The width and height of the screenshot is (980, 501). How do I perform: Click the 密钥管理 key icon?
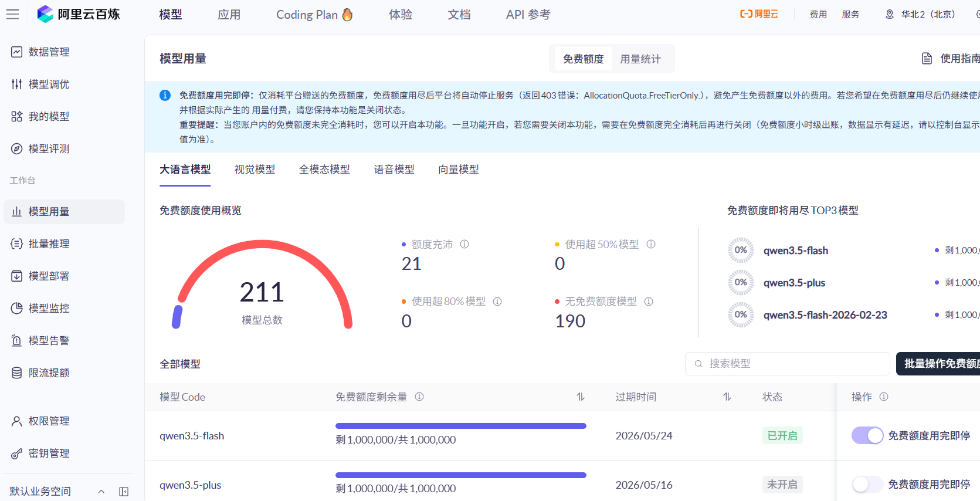tap(17, 453)
